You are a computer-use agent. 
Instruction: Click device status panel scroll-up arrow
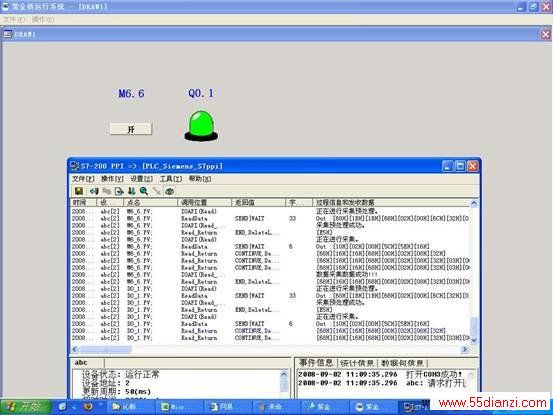point(284,374)
